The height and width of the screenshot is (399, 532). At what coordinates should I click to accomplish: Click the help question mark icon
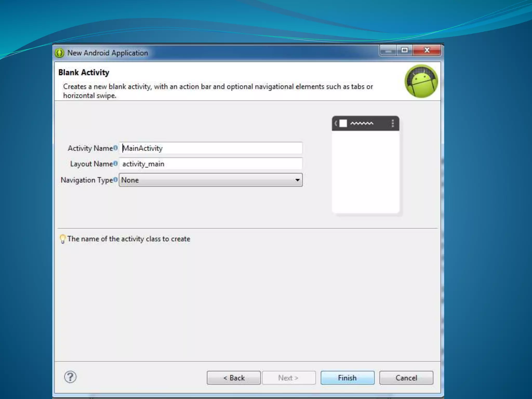tap(70, 377)
